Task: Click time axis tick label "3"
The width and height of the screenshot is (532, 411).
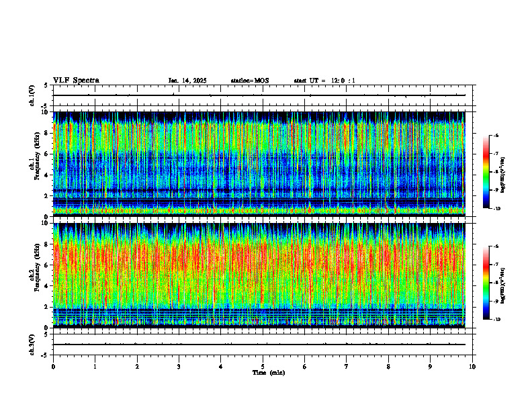Action: point(179,367)
